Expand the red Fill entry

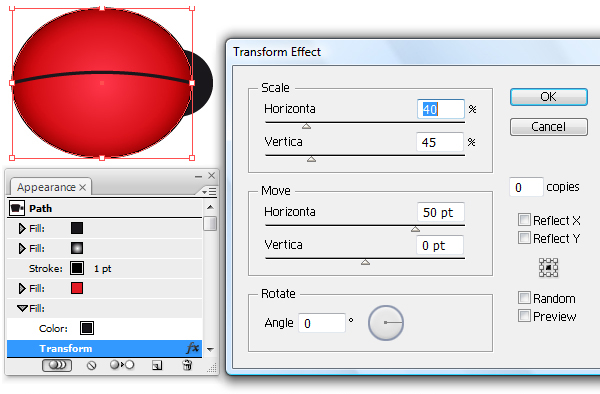pos(22,288)
